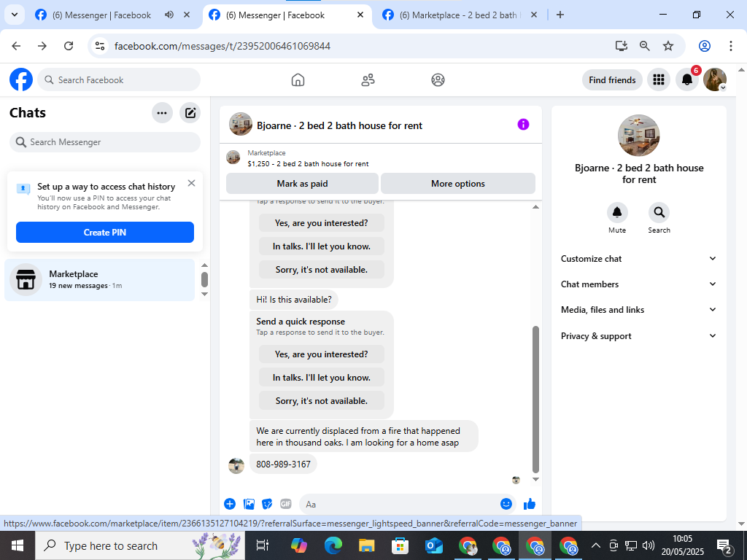Mute audio on first Messenger tab
The height and width of the screenshot is (560, 747).
tap(169, 15)
